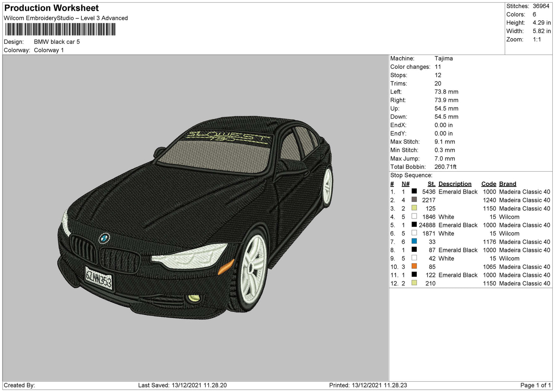The width and height of the screenshot is (555, 392).
Task: Select the black swatch with 24888 stitches
Action: click(414, 225)
